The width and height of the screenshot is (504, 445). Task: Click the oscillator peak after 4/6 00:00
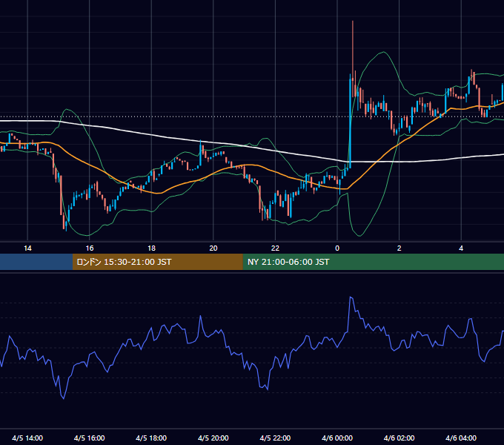351,298
